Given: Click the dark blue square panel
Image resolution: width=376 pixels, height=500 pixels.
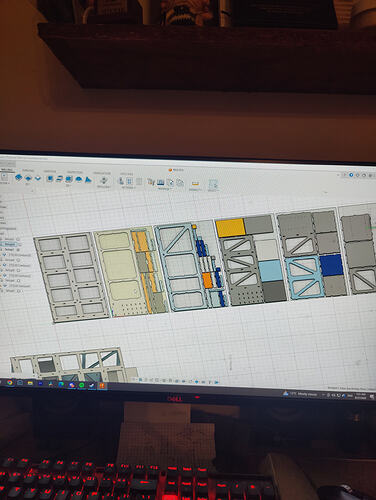Looking at the screenshot, I should pyautogui.click(x=331, y=265).
